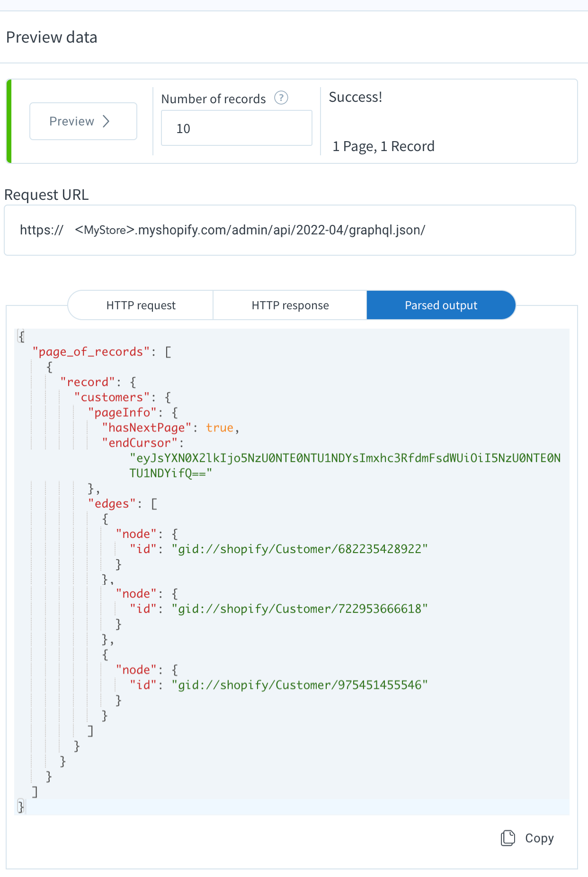Click customer ID 975451455546
588x877 pixels.
[x=300, y=685]
